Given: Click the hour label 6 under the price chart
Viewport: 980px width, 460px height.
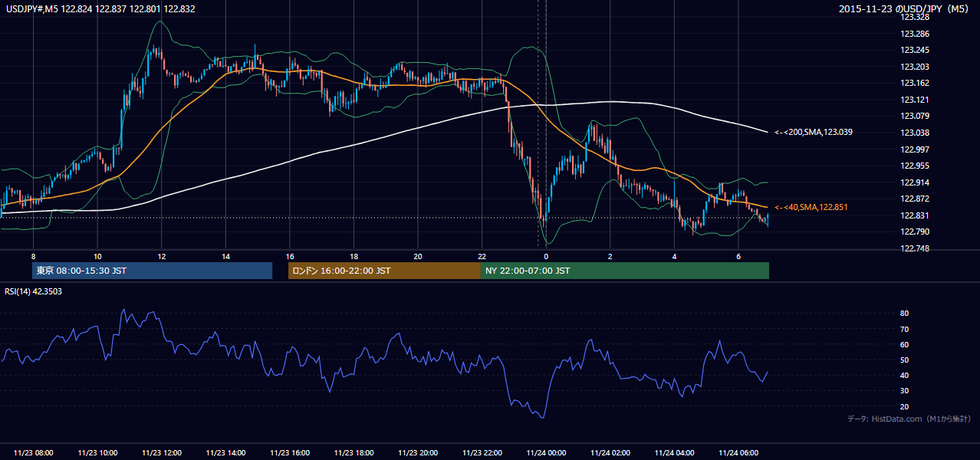Looking at the screenshot, I should pyautogui.click(x=738, y=256).
